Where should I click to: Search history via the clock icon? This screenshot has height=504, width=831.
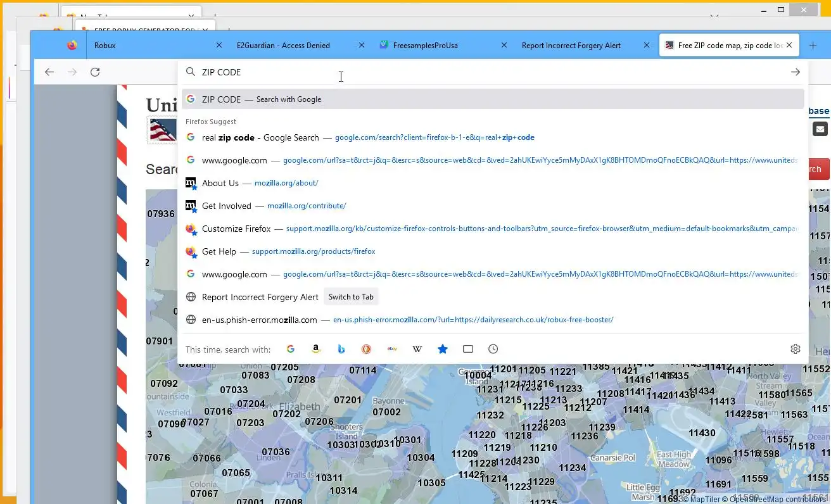(x=493, y=349)
